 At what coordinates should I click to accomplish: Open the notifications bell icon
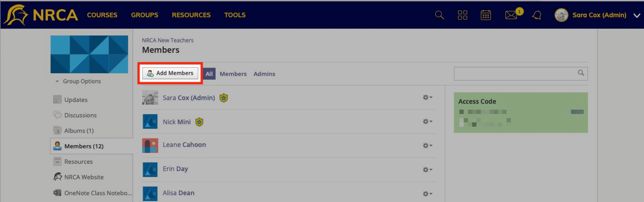click(537, 15)
